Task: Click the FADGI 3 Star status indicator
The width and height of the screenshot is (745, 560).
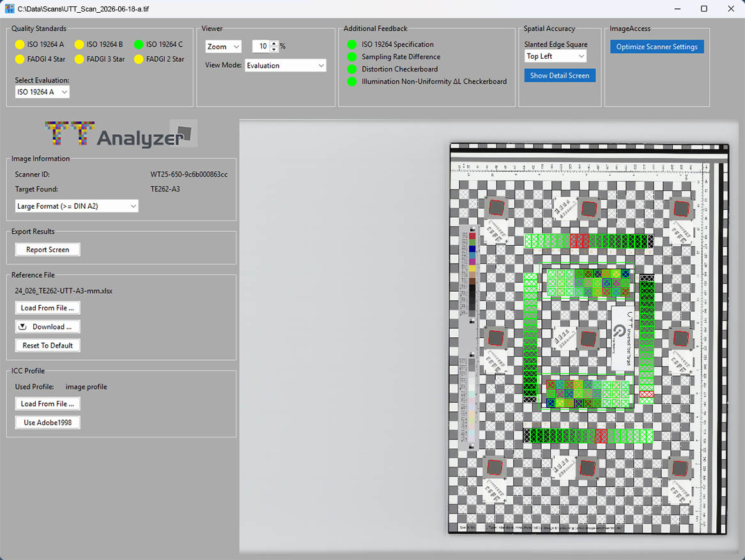Action: [x=79, y=59]
